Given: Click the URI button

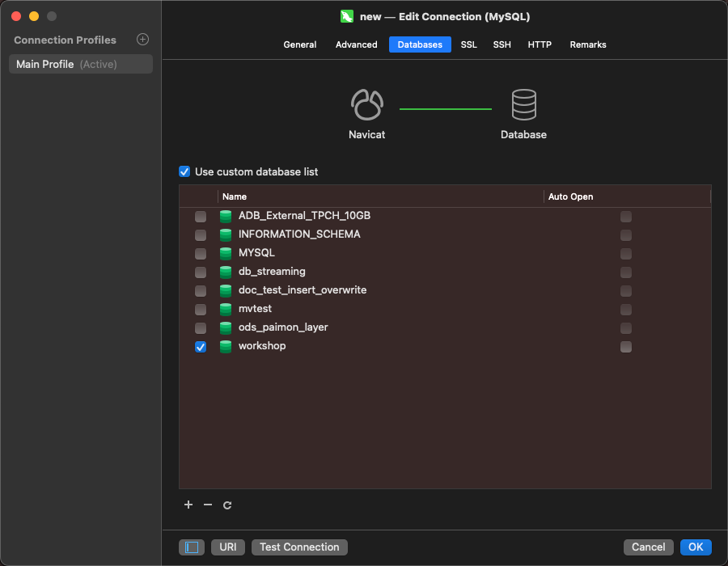Looking at the screenshot, I should coord(228,547).
